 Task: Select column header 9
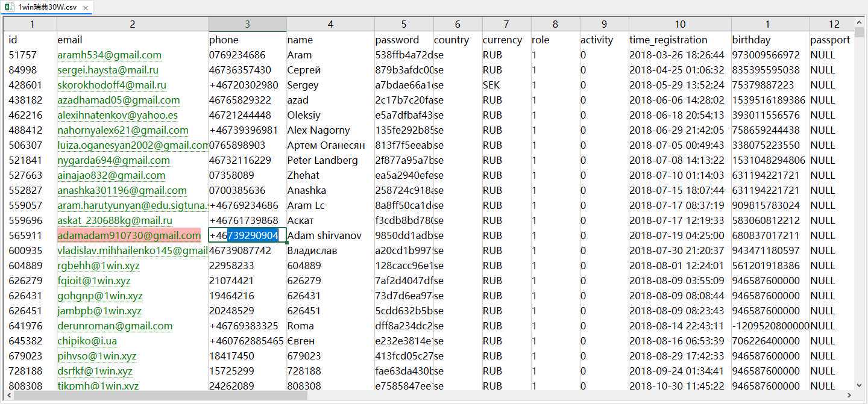coord(604,24)
